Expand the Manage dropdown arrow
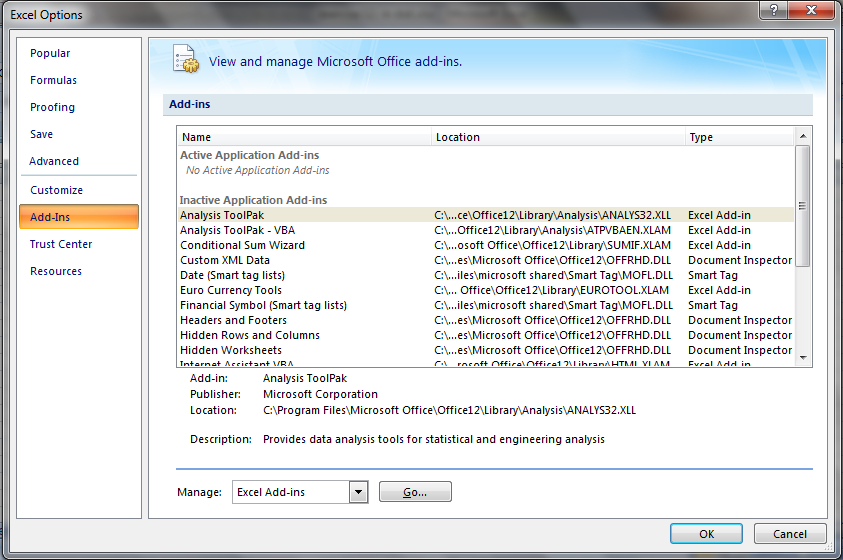843x560 pixels. pos(358,492)
